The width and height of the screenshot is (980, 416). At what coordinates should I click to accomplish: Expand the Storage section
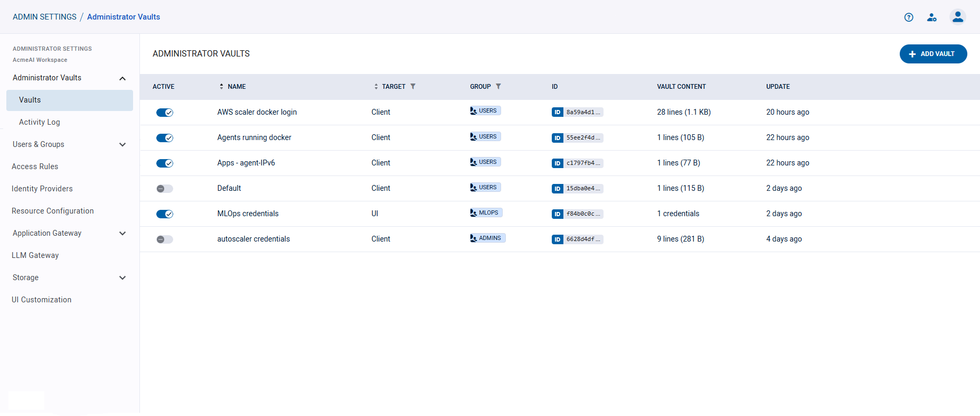123,278
